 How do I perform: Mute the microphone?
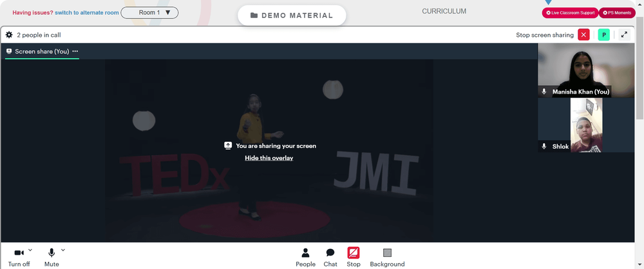pos(52,258)
